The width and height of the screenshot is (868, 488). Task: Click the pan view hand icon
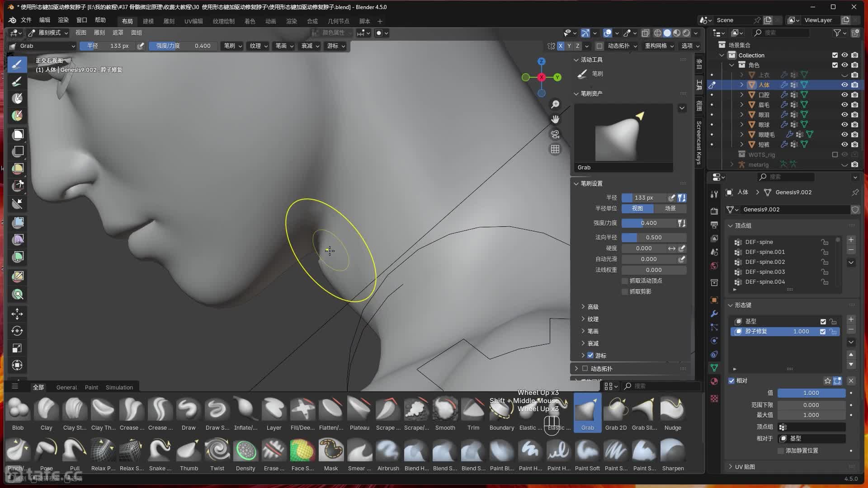(x=555, y=119)
